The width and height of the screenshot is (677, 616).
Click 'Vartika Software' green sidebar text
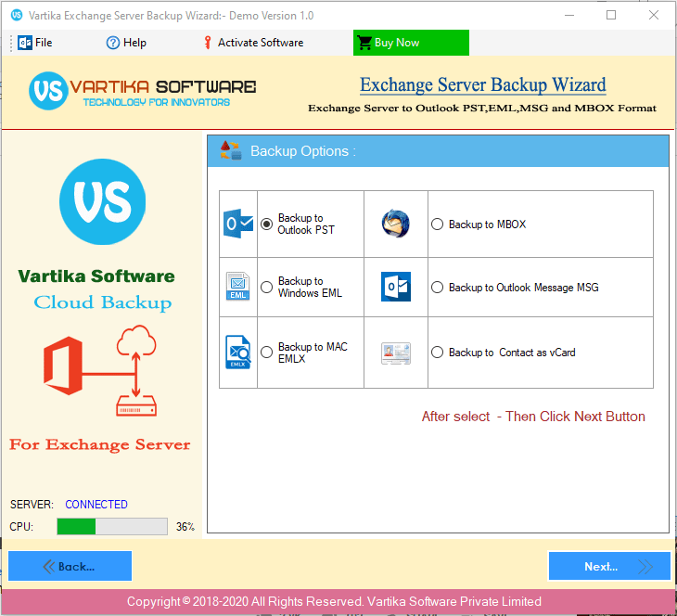click(x=96, y=276)
